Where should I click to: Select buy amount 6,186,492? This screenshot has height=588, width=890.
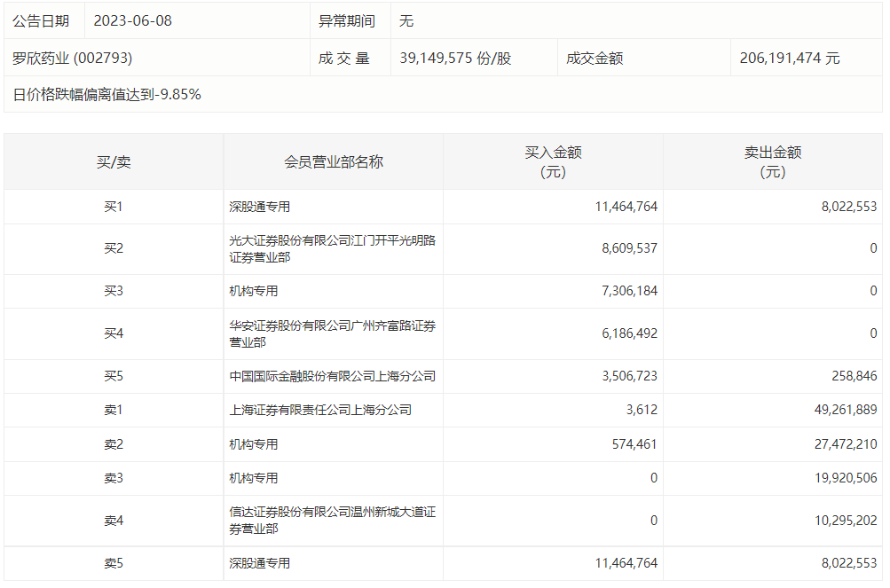[629, 333]
